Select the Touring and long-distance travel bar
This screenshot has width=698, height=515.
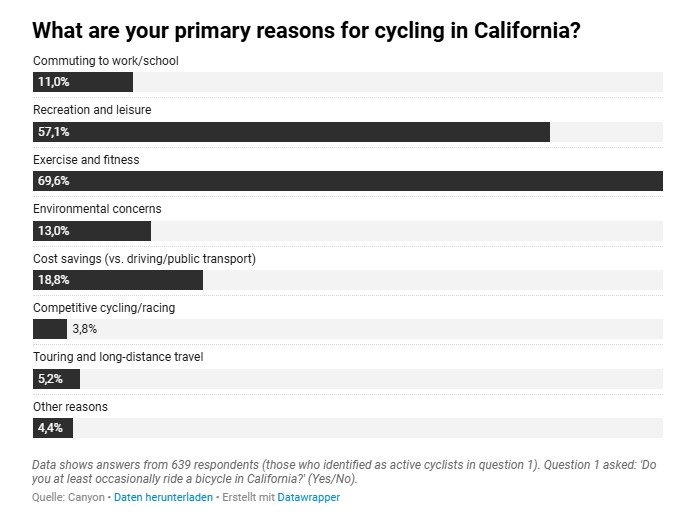(x=57, y=379)
